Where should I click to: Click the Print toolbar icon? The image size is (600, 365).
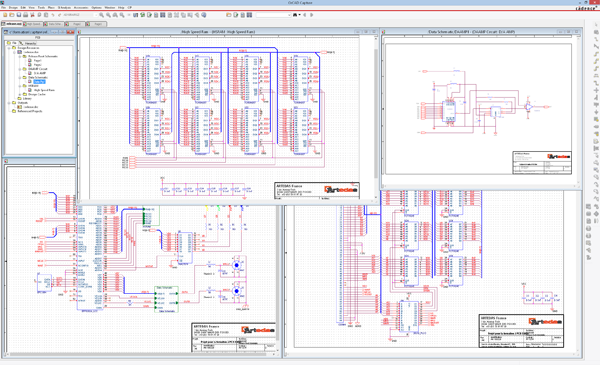tap(25, 15)
